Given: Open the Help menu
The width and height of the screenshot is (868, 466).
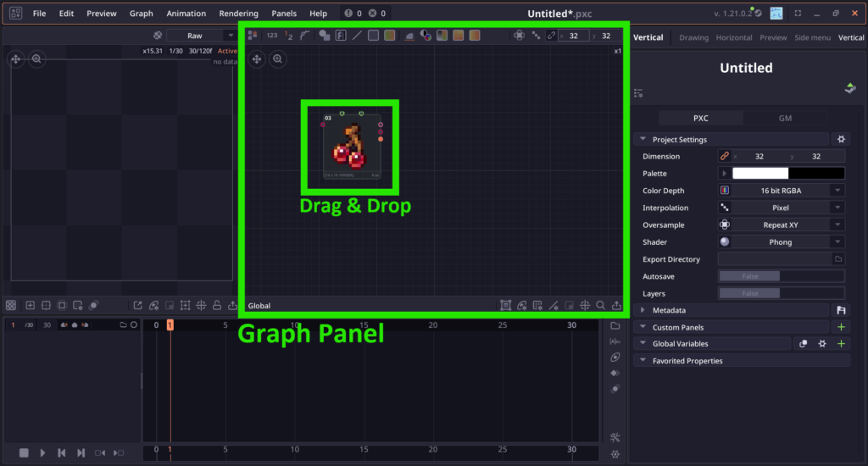Looking at the screenshot, I should pos(319,14).
